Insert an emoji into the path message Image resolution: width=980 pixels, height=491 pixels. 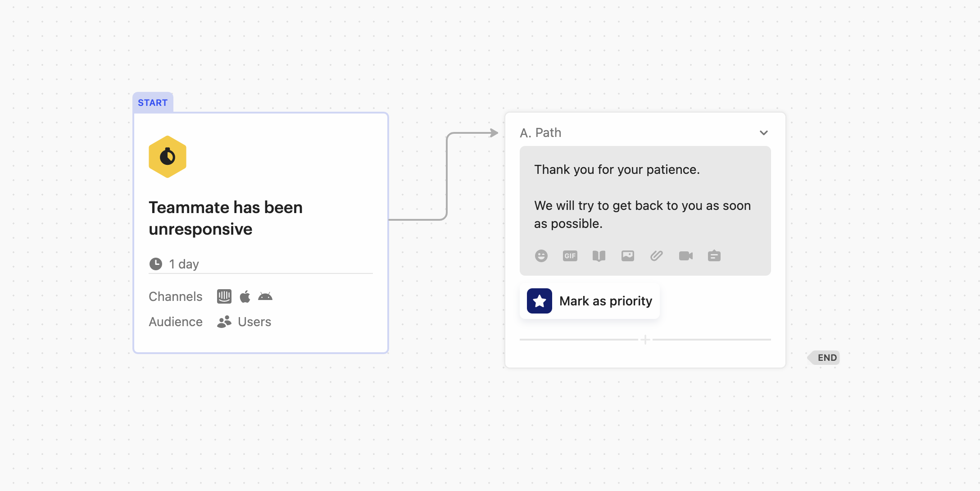click(541, 255)
